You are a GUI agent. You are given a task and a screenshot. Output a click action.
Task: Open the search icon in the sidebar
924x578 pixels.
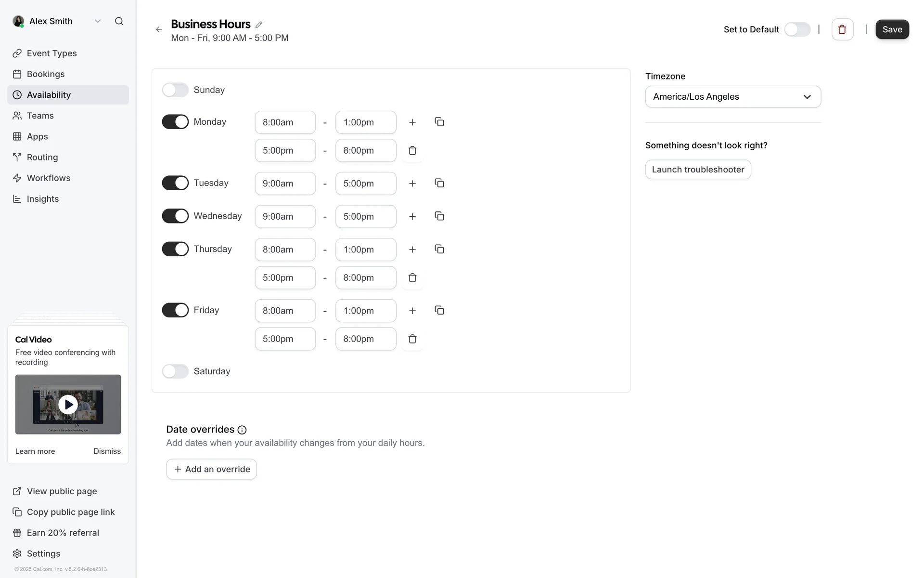[x=119, y=21]
